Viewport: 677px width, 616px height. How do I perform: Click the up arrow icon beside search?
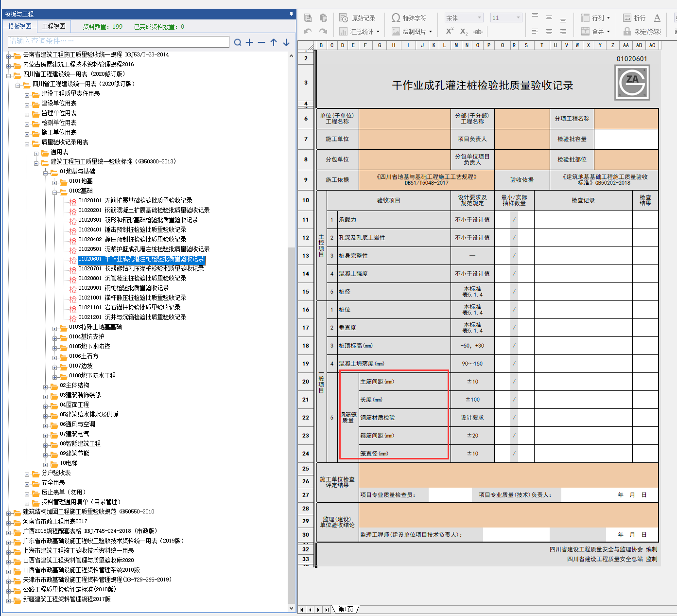tap(274, 42)
